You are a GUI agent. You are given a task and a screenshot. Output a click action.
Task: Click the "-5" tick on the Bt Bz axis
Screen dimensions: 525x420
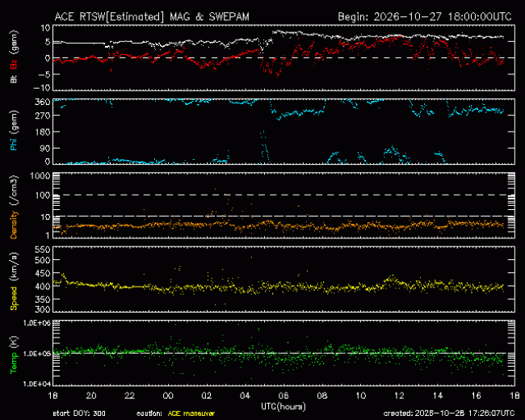44,74
